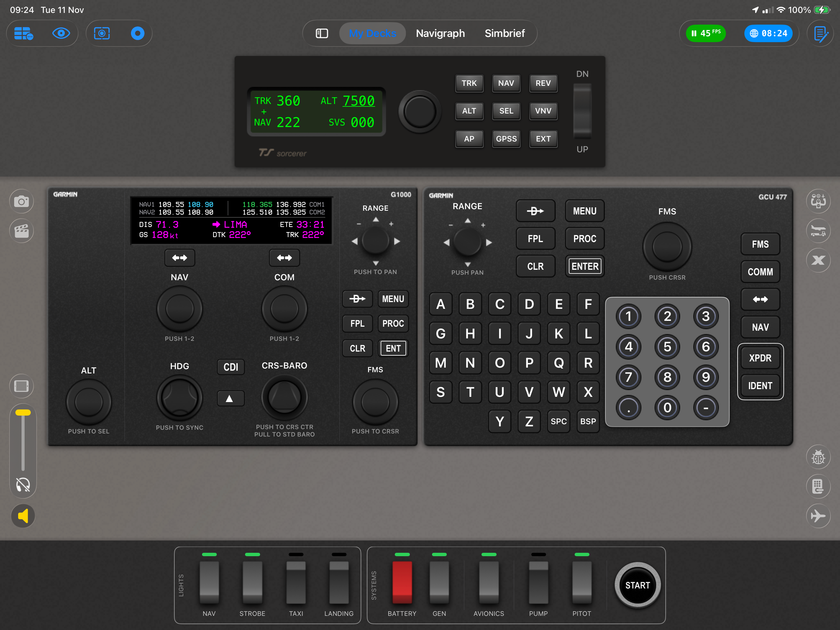Toggle the STROBE lights switch
This screenshot has width=840, height=630.
tap(252, 582)
